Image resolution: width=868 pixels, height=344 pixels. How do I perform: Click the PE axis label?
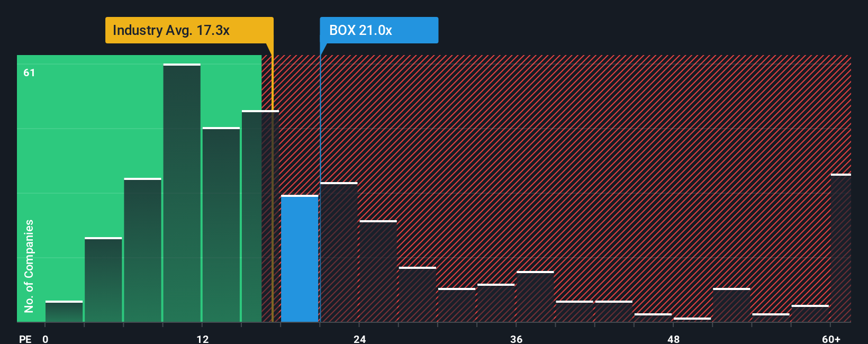25,339
